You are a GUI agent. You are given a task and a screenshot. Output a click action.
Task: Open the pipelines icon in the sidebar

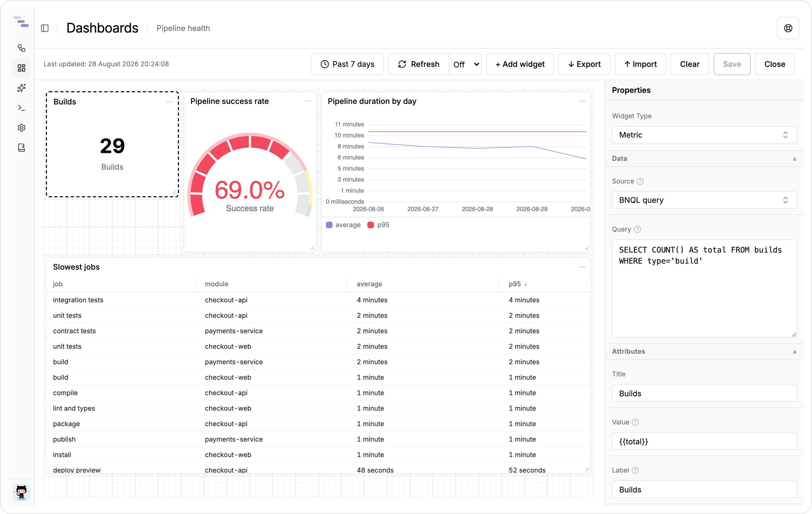(x=22, y=48)
